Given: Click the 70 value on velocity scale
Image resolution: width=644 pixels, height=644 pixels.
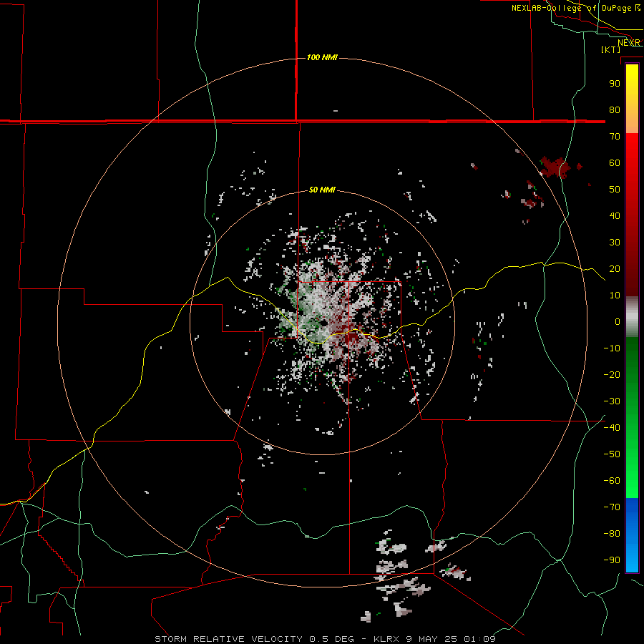Looking at the screenshot, I should click(x=615, y=137).
